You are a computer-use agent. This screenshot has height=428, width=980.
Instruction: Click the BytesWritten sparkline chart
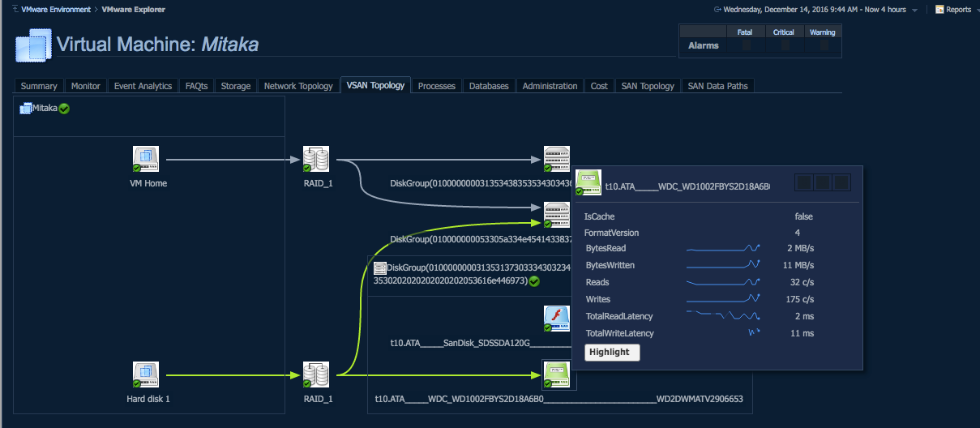(x=723, y=265)
